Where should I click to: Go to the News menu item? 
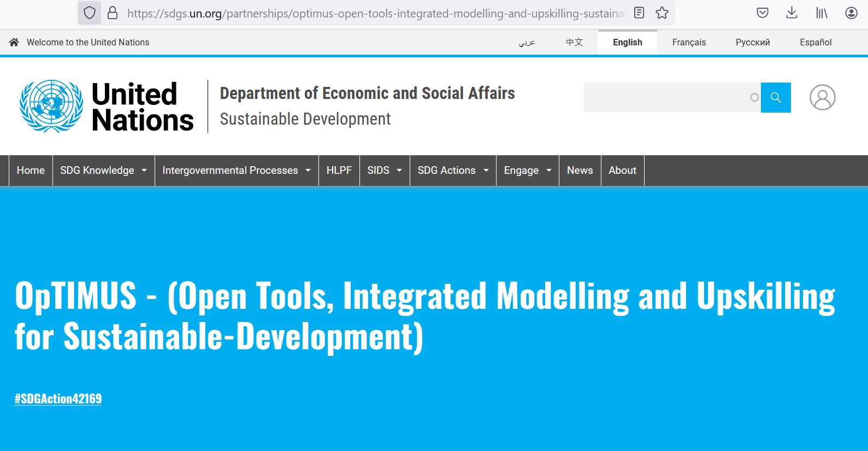point(580,171)
